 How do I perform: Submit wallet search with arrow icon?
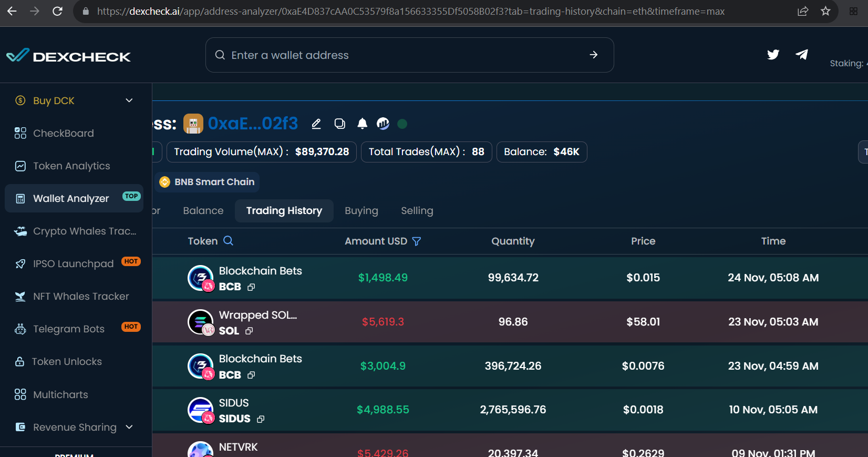coord(594,55)
